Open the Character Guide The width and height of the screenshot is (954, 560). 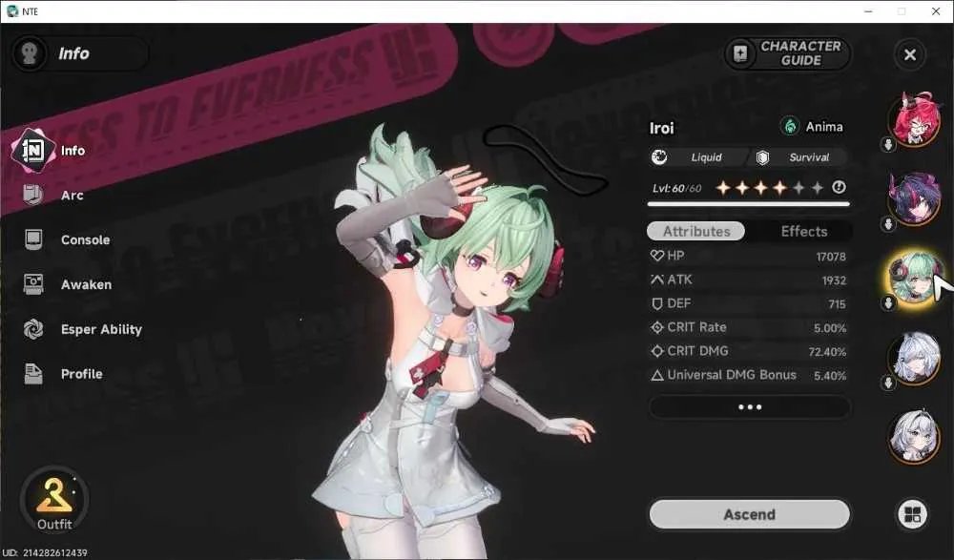coord(787,53)
